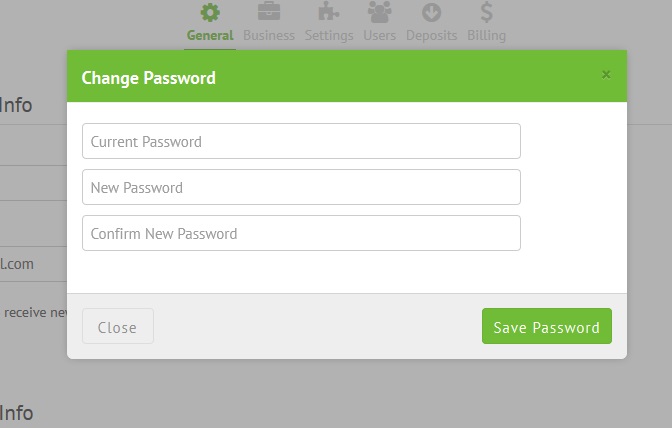Click the Save Password button

tap(547, 326)
